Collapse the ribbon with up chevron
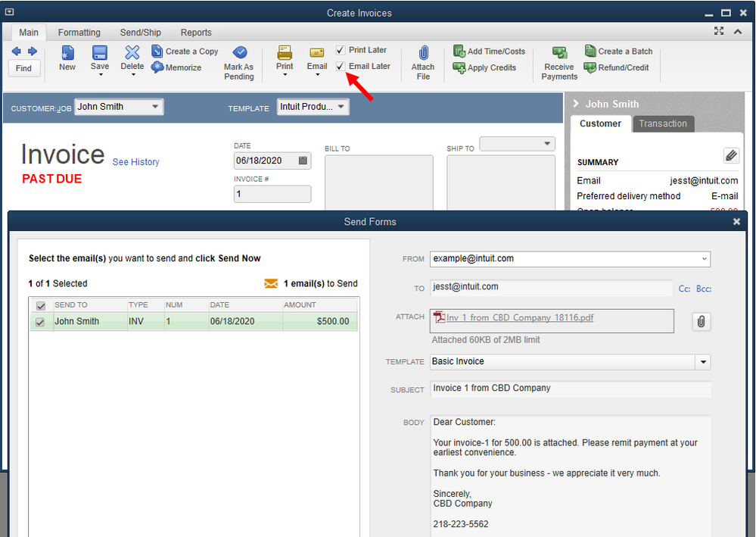This screenshot has height=537, width=756. (x=738, y=31)
